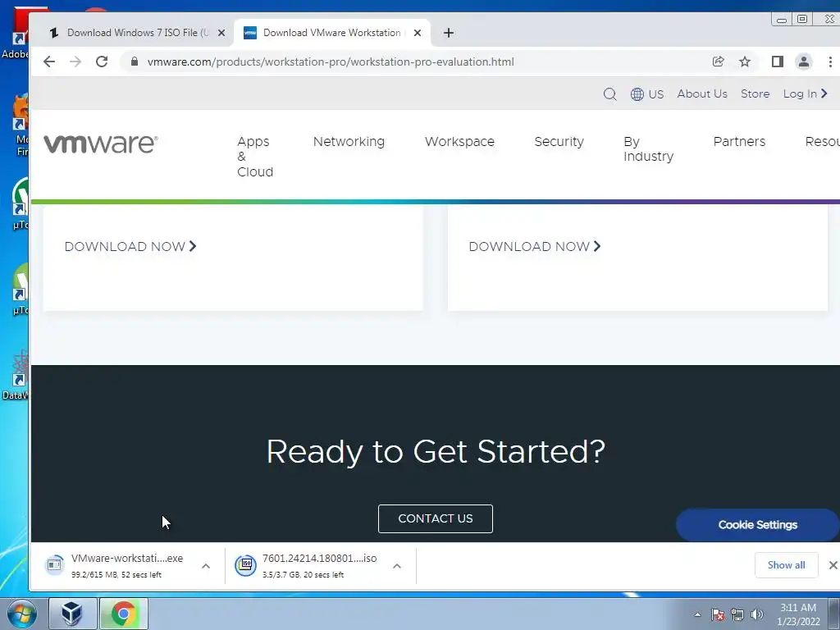Open the Security menu
This screenshot has height=630, width=840.
point(559,141)
